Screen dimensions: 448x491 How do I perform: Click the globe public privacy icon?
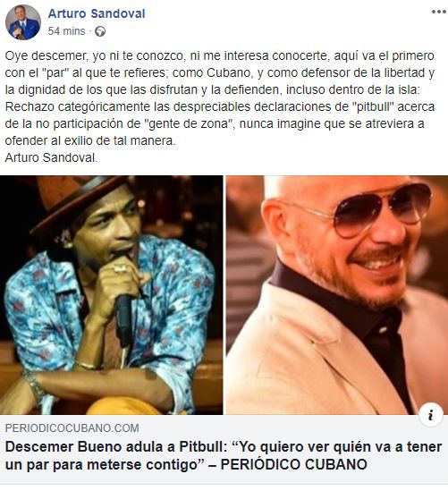click(x=100, y=31)
